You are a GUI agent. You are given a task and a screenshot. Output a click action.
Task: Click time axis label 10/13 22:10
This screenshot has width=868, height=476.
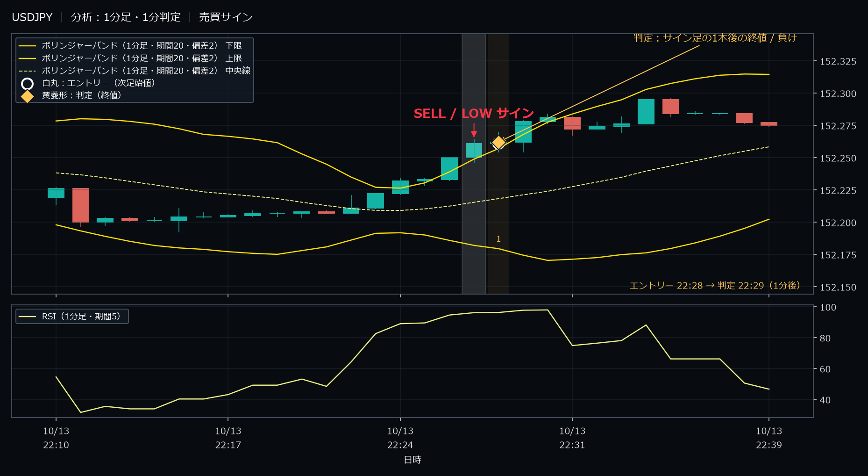(56, 438)
